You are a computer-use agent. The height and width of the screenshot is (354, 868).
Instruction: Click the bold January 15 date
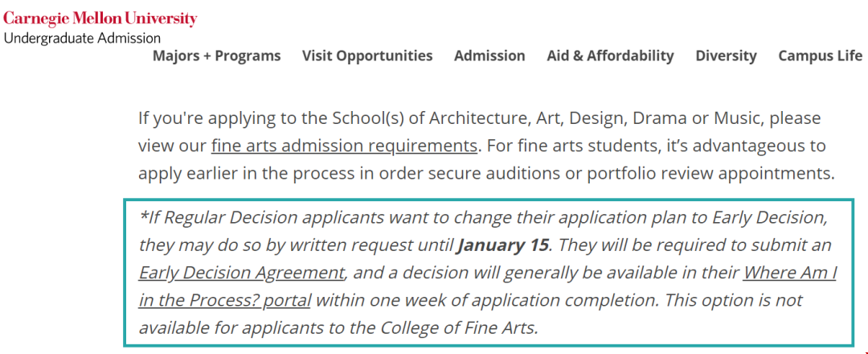pos(503,245)
